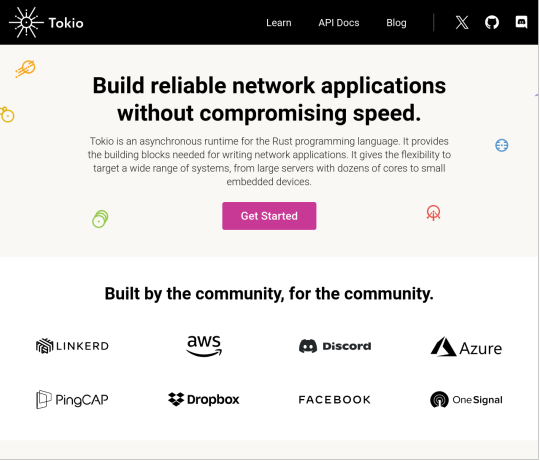Open the GitHub icon in header
The width and height of the screenshot is (540, 461).
492,23
